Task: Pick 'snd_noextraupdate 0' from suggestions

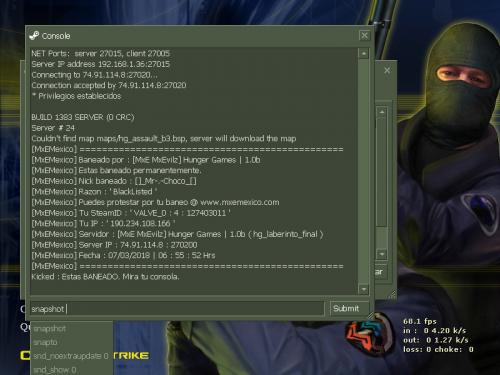Action: click(71, 356)
